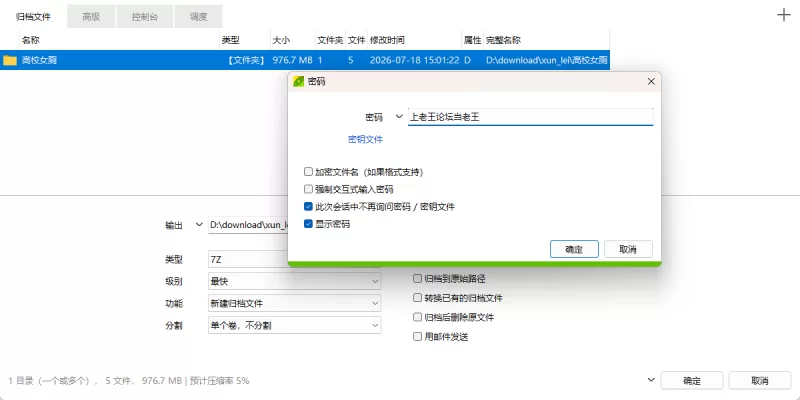Uncheck 此次会话中不再询问密码 checkbox

point(308,207)
